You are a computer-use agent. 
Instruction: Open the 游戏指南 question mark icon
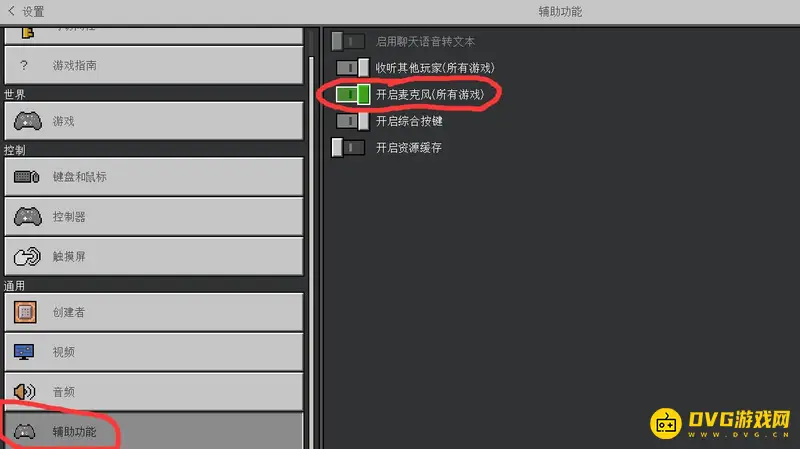tap(23, 65)
